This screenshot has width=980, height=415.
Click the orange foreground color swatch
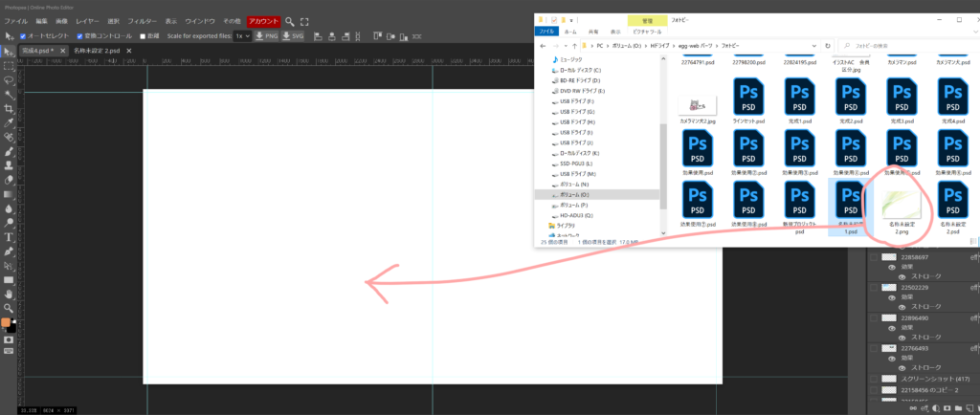[x=6, y=322]
